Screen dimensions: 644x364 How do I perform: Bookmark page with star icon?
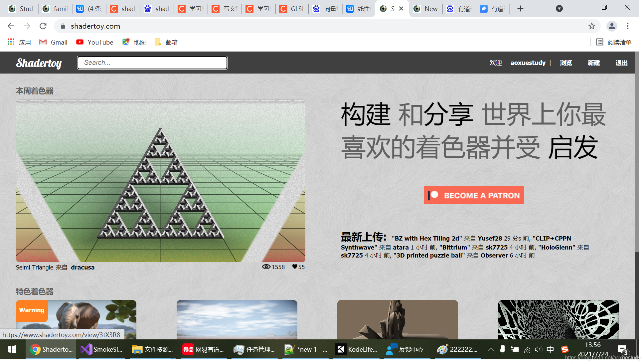[x=591, y=26]
